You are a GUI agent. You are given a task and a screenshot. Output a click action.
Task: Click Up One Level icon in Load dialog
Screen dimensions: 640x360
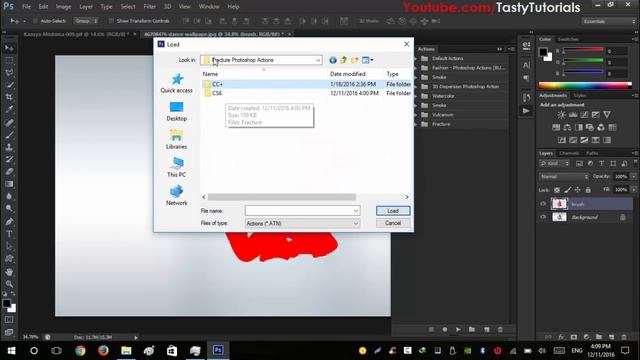(344, 60)
